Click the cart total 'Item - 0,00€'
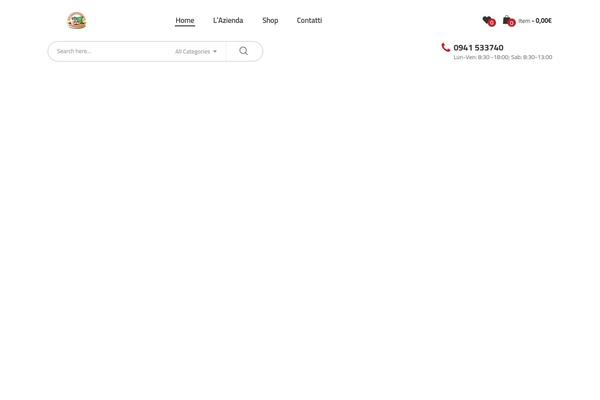This screenshot has height=400, width=600. tap(535, 21)
